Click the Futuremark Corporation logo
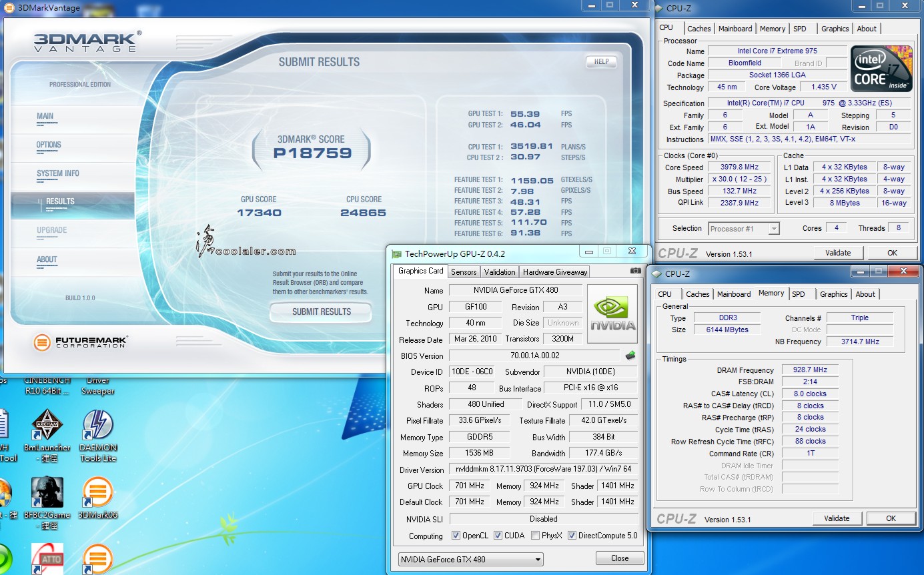Viewport: 924px width, 575px height. click(80, 342)
